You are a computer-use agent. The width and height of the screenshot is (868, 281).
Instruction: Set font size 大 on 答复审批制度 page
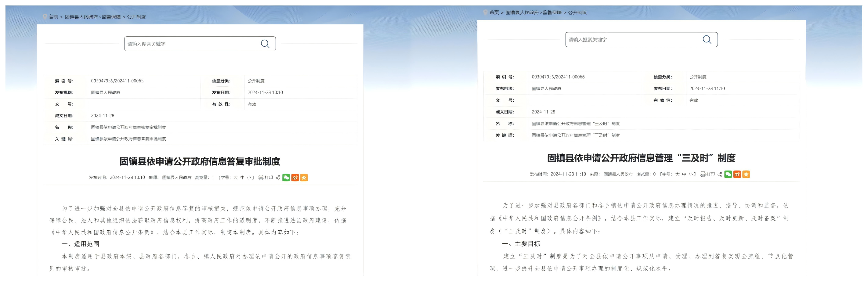[x=236, y=178]
